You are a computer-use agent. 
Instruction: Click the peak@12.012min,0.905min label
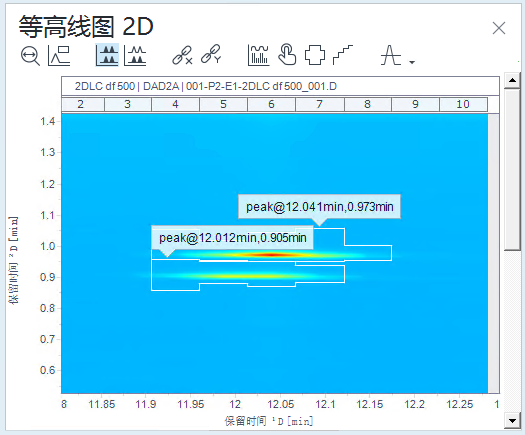point(232,238)
